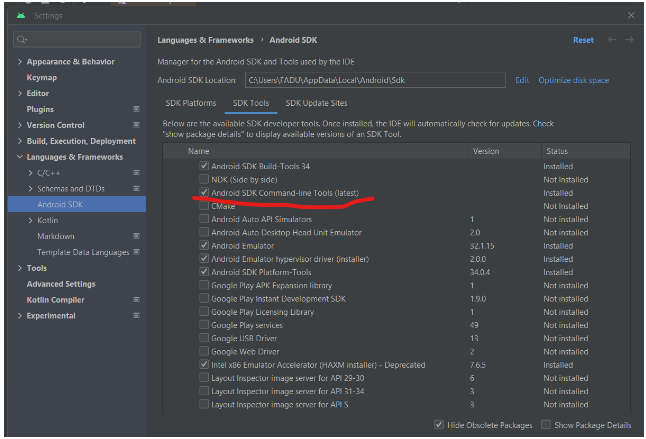Click the project-level icon beside Experimental

pyautogui.click(x=136, y=315)
